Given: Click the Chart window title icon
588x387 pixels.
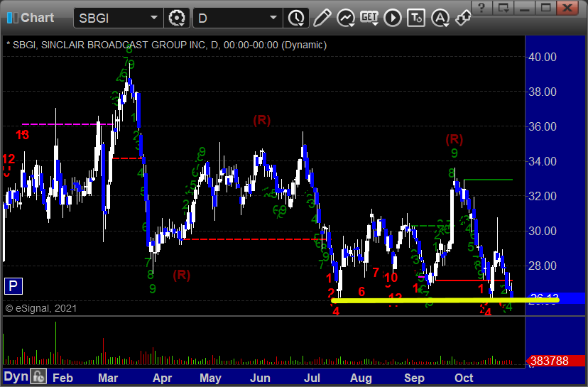Looking at the screenshot, I should 12,18.
